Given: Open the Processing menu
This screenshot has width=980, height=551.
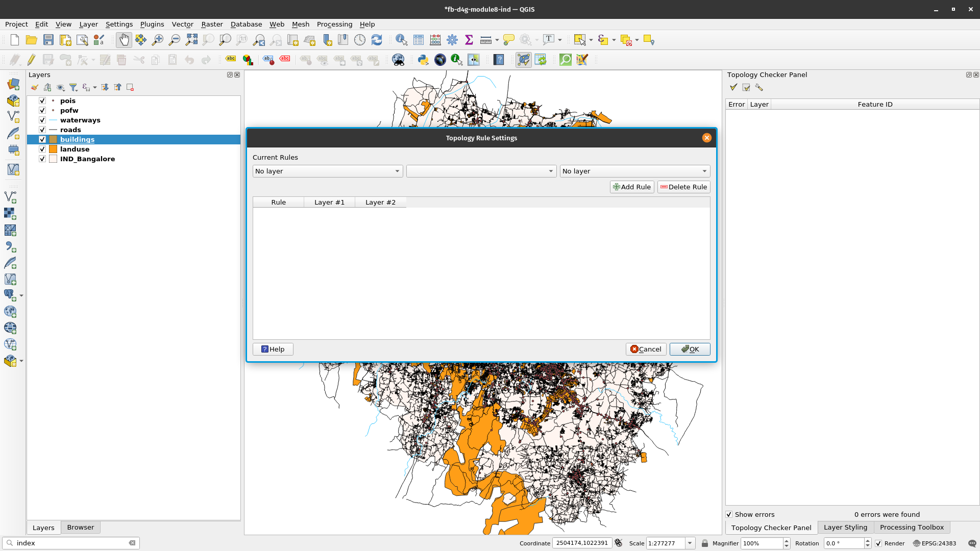Looking at the screenshot, I should coord(334,24).
